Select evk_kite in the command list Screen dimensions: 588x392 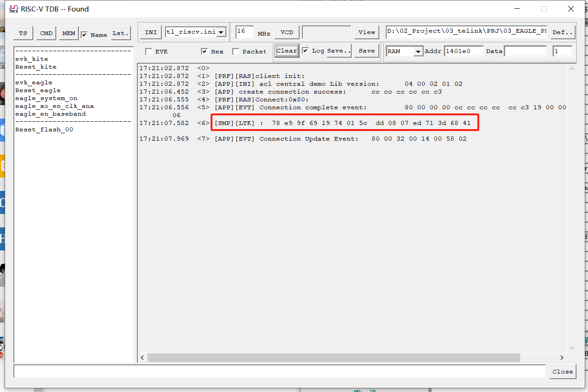pyautogui.click(x=32, y=59)
